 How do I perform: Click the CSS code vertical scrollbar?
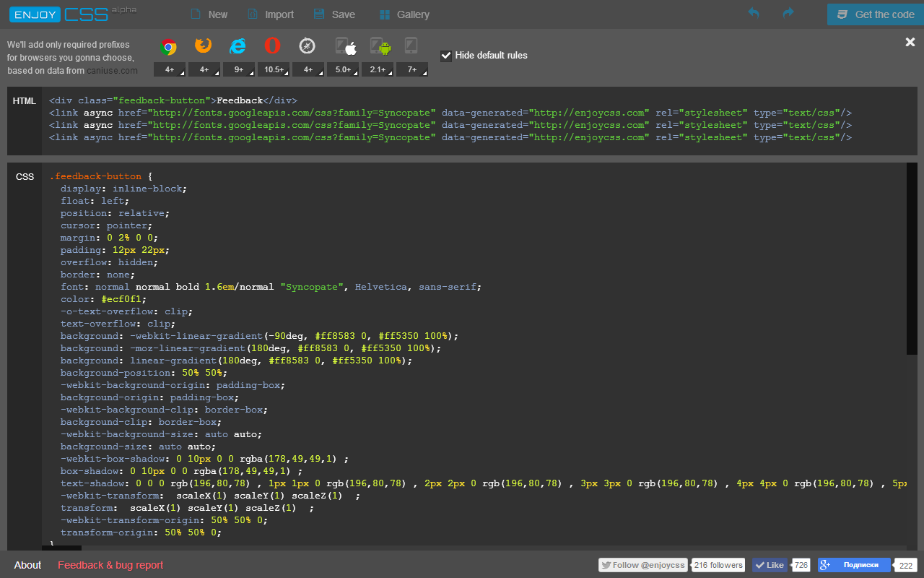point(912,259)
